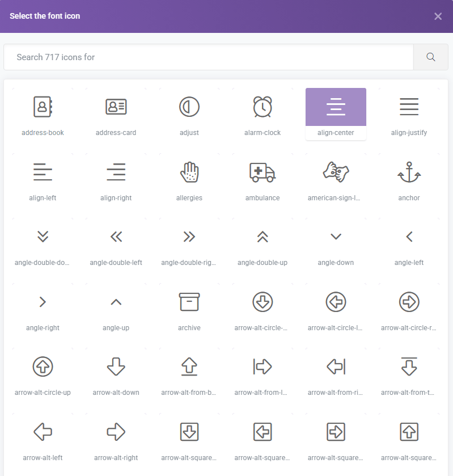Viewport: 453px width, 476px height.
Task: Pick the adjust half-circle icon
Action: [189, 107]
